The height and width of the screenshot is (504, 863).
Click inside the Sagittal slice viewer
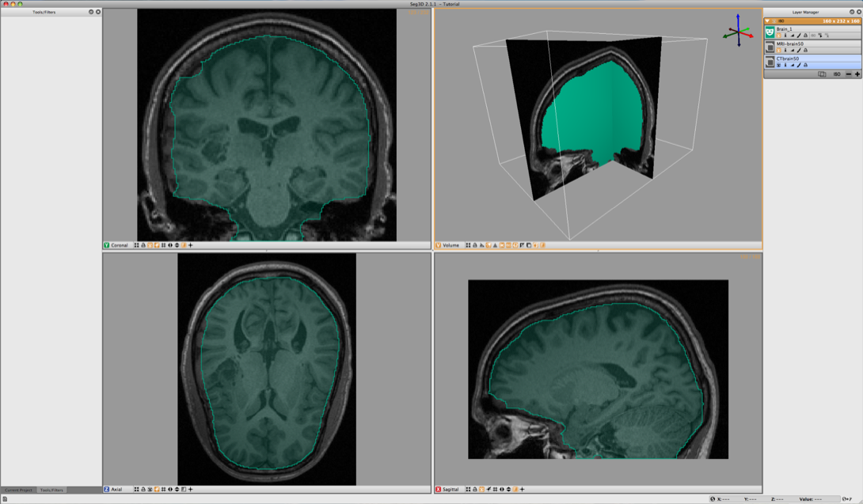coord(599,369)
